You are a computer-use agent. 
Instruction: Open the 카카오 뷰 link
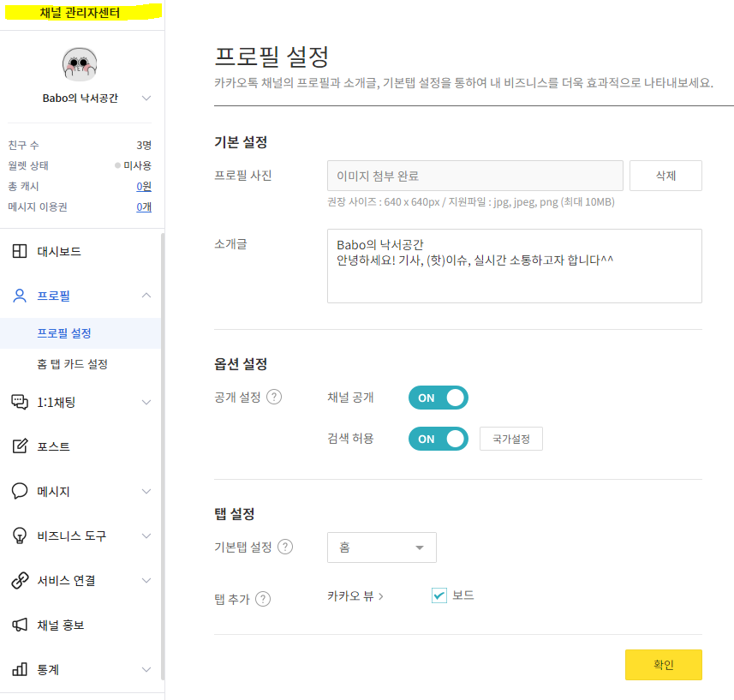point(355,596)
